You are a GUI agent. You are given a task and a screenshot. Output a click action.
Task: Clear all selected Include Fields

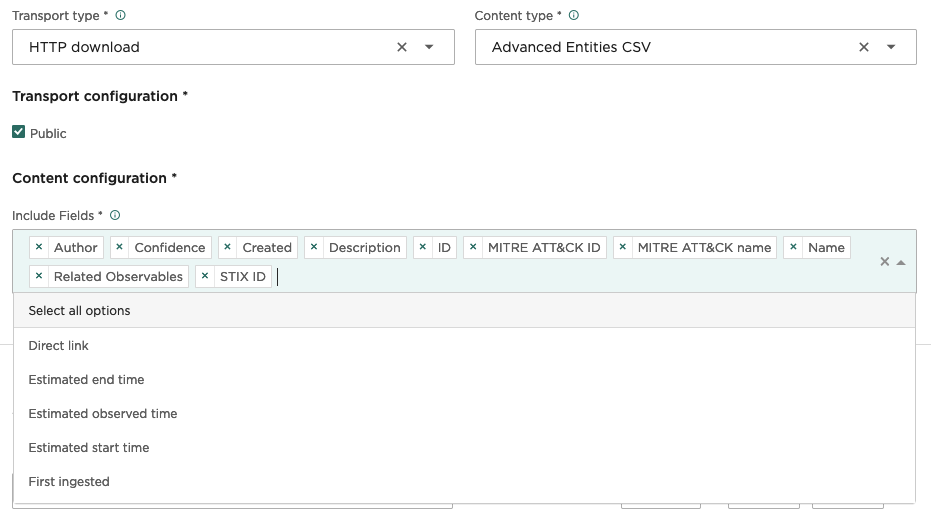pos(884,262)
